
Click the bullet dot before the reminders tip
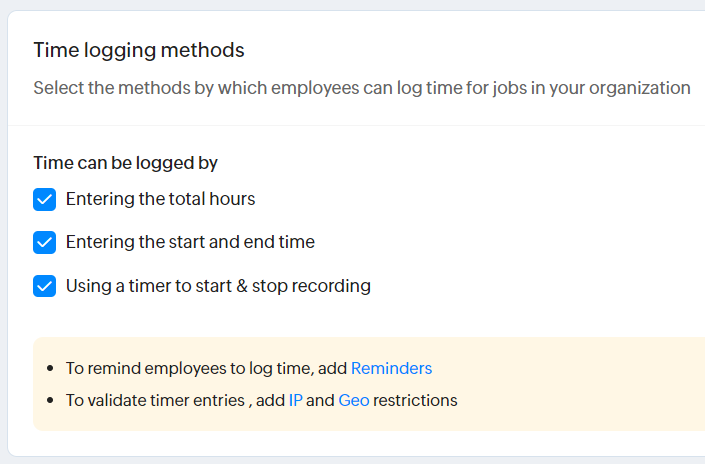point(51,369)
